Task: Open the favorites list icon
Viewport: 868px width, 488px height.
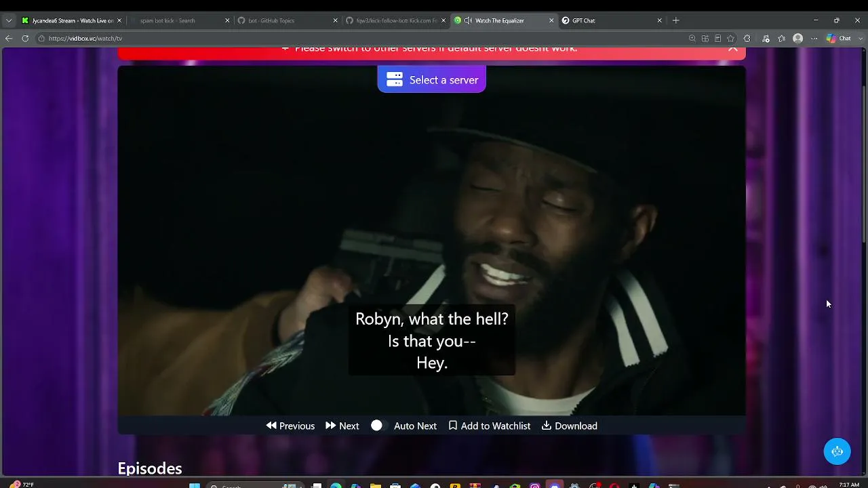Action: coord(782,39)
